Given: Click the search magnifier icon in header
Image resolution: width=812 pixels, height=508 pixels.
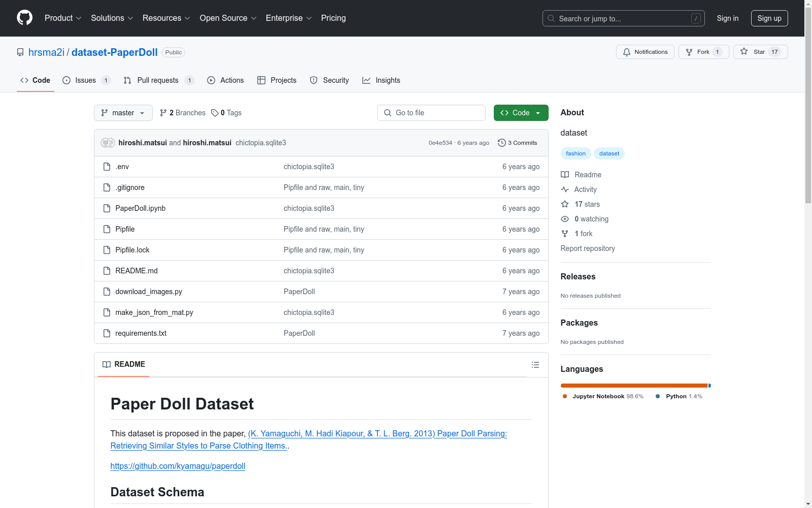Looking at the screenshot, I should (551, 18).
